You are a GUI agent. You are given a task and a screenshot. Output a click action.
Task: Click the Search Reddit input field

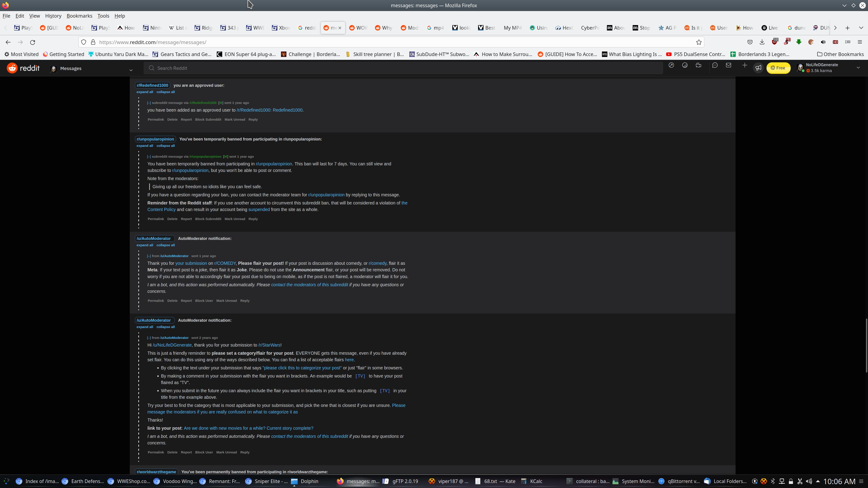[x=404, y=68]
